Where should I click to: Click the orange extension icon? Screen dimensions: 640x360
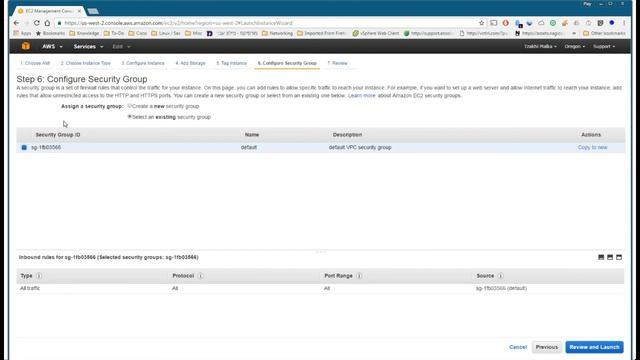coord(565,23)
